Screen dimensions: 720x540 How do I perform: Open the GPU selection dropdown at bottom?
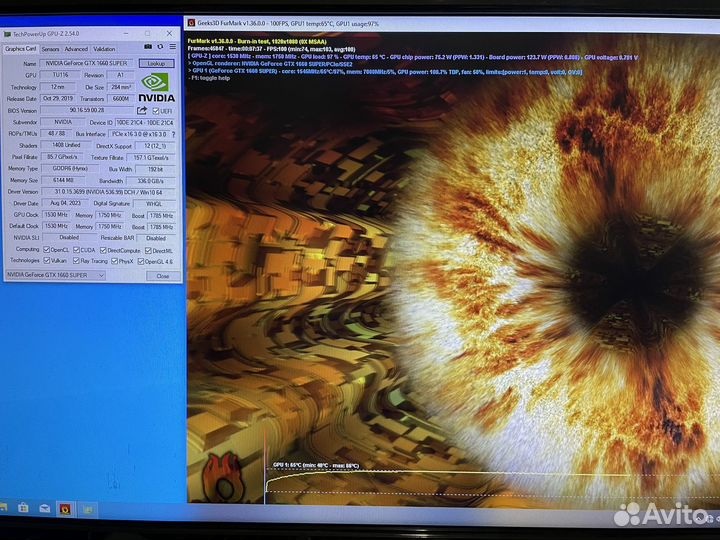(55, 275)
